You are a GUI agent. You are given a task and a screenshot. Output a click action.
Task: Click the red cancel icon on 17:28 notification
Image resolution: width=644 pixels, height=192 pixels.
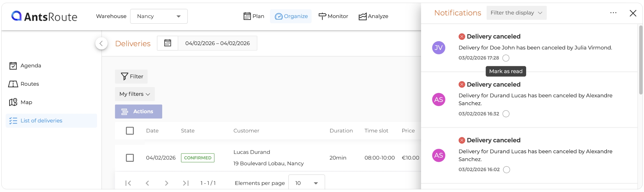(x=462, y=37)
